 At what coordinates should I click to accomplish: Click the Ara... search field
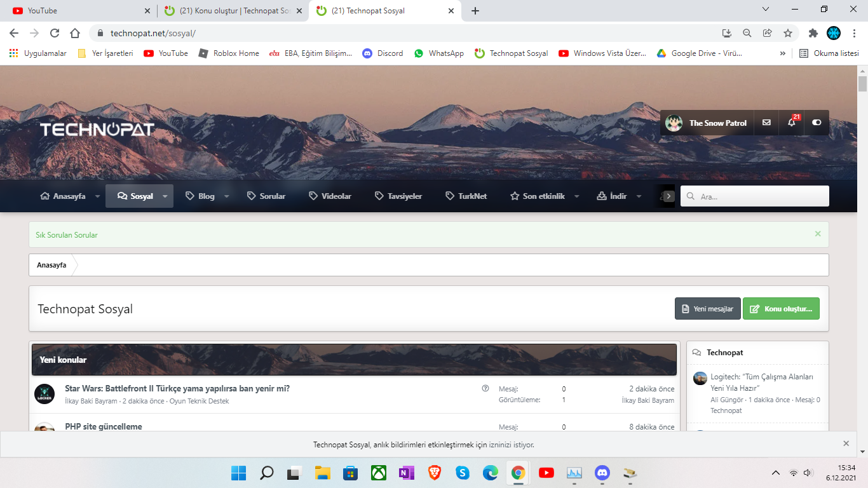coord(755,196)
